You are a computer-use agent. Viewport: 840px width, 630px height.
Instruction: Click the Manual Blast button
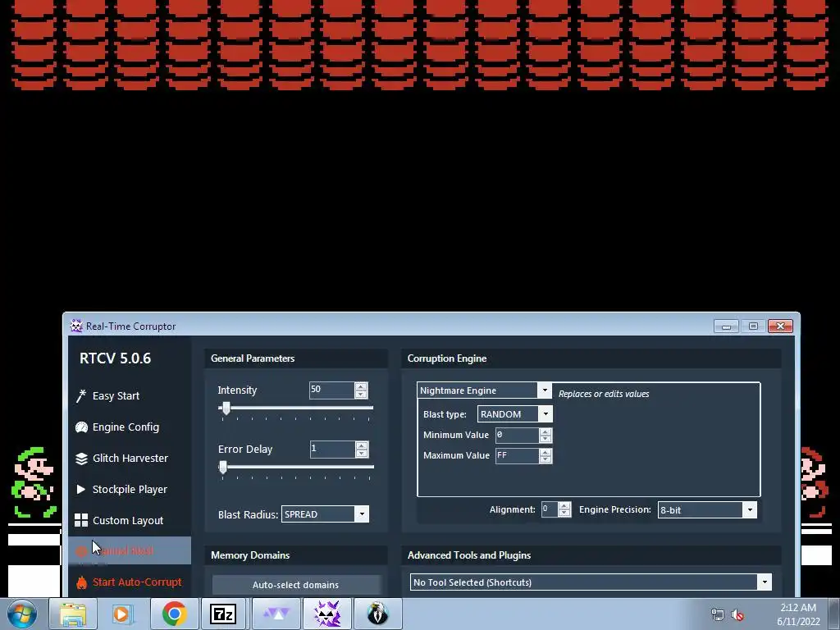coord(129,550)
